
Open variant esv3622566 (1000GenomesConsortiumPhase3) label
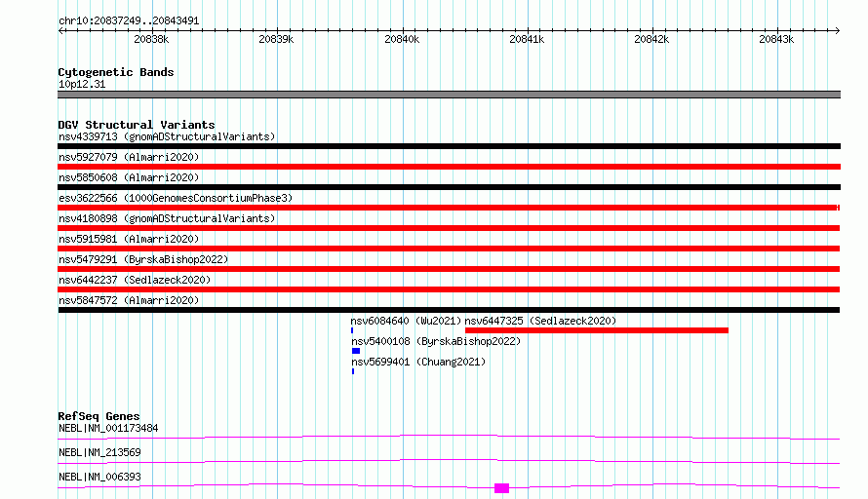pos(176,198)
